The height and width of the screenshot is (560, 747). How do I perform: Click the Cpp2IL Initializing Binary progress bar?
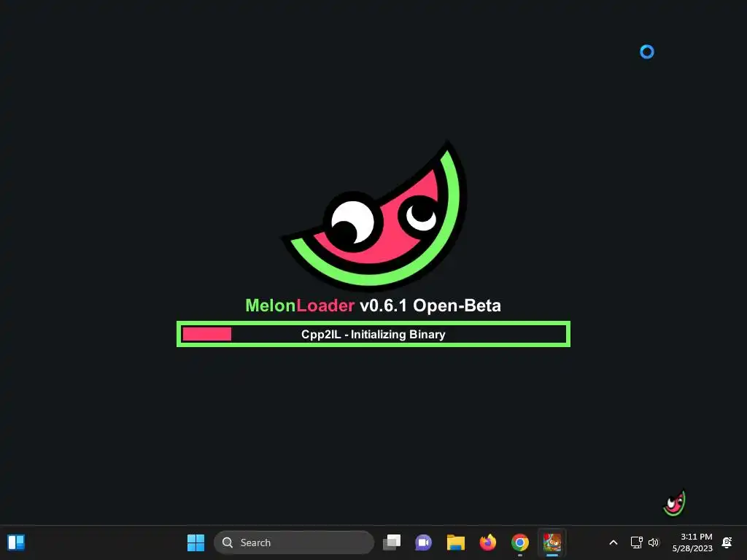click(373, 334)
